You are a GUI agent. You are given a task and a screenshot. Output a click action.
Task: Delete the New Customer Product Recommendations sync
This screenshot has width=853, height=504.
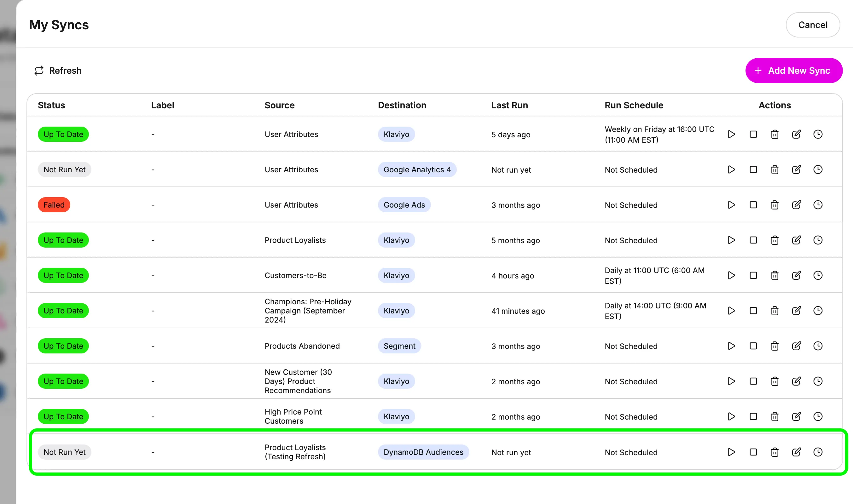point(775,381)
